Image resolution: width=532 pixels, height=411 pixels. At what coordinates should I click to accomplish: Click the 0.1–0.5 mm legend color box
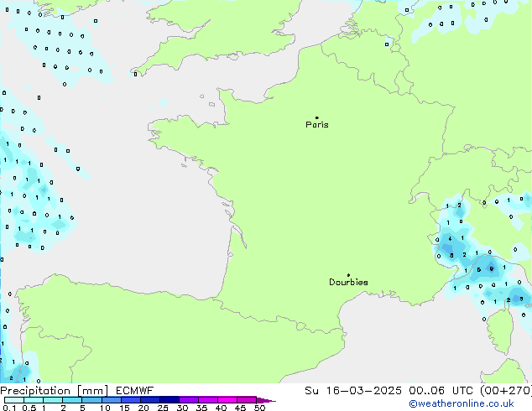[x=14, y=400]
